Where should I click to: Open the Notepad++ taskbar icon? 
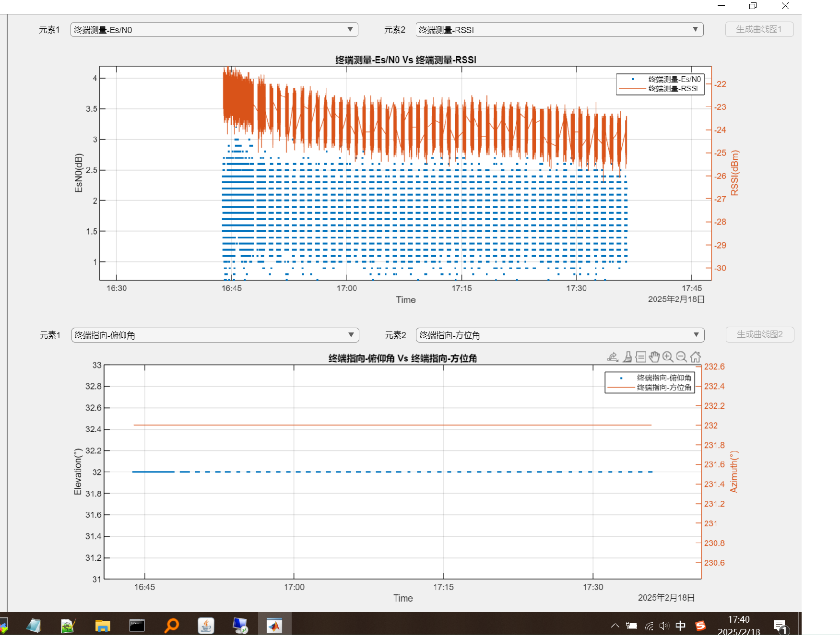pos(68,626)
